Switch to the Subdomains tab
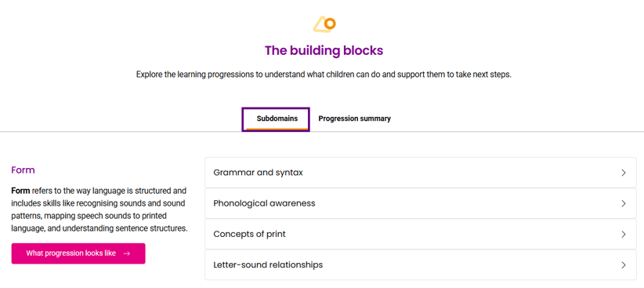This screenshot has width=644, height=288. [276, 119]
